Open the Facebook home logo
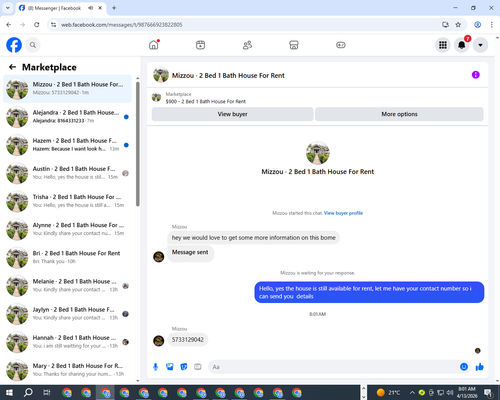The height and width of the screenshot is (400, 500). click(x=14, y=45)
